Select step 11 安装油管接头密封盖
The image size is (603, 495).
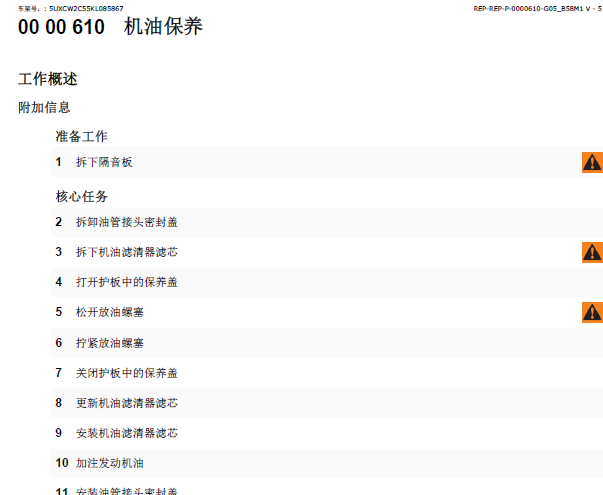(327, 488)
